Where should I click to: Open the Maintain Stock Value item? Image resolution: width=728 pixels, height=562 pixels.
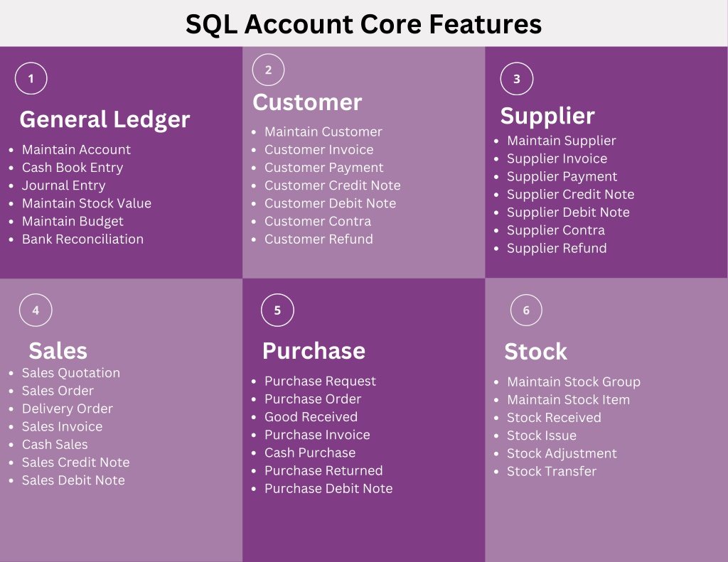coord(87,203)
